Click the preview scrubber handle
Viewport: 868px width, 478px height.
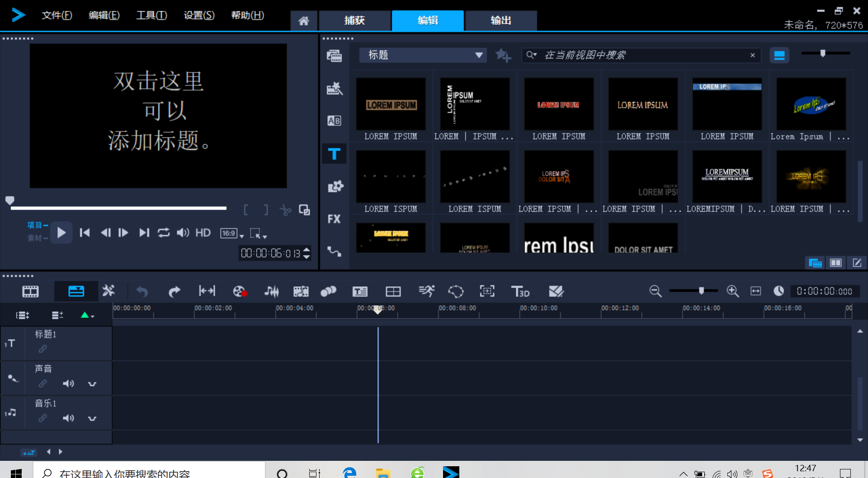pyautogui.click(x=10, y=200)
